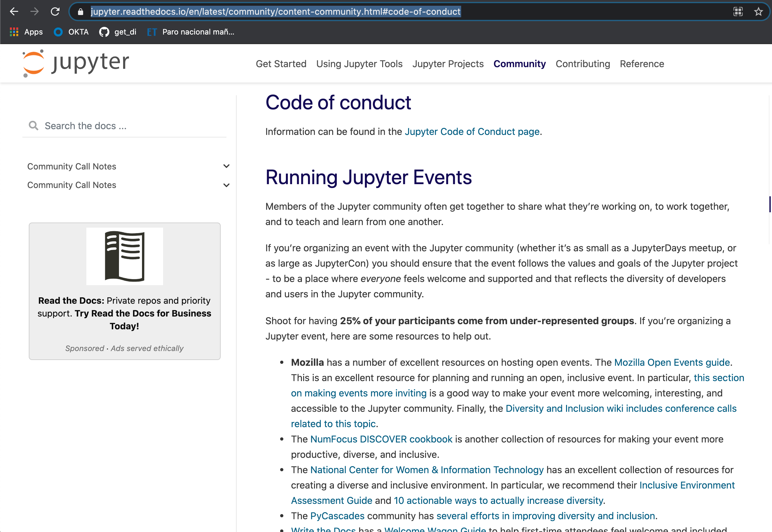Open the Contributing nav item
Screen dimensions: 772x532
point(583,64)
